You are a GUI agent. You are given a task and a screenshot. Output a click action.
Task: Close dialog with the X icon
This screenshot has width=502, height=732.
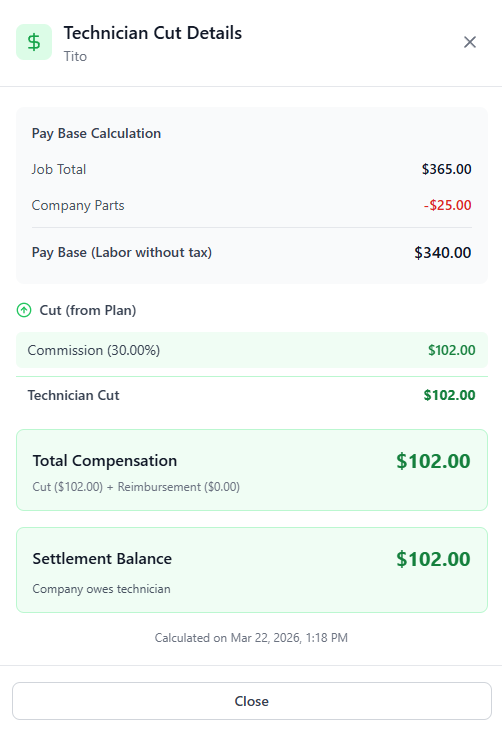(x=470, y=42)
